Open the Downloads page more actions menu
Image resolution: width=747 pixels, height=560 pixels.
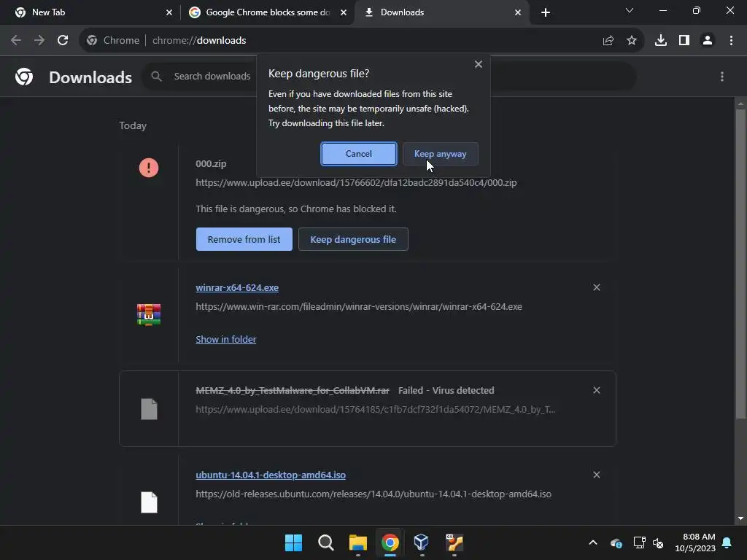(722, 77)
